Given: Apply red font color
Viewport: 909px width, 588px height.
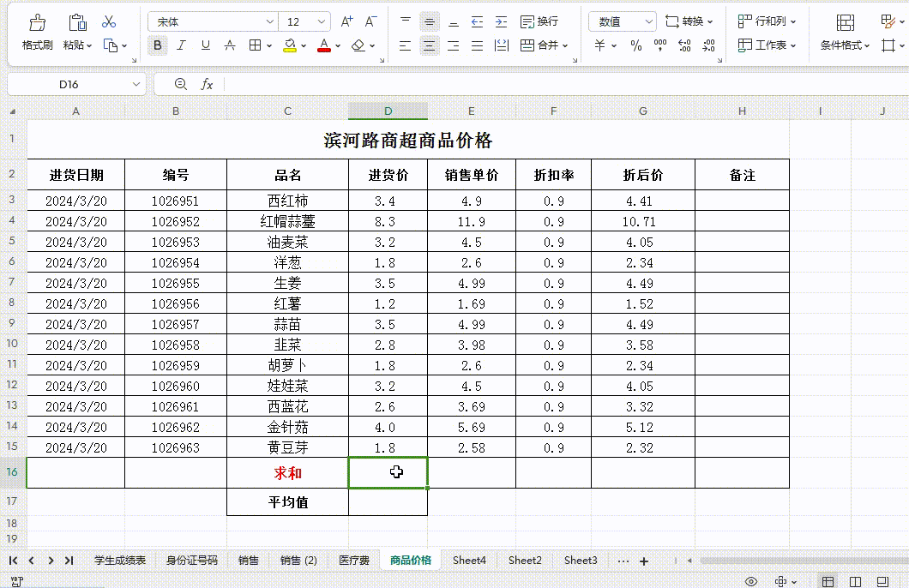Looking at the screenshot, I should (324, 45).
